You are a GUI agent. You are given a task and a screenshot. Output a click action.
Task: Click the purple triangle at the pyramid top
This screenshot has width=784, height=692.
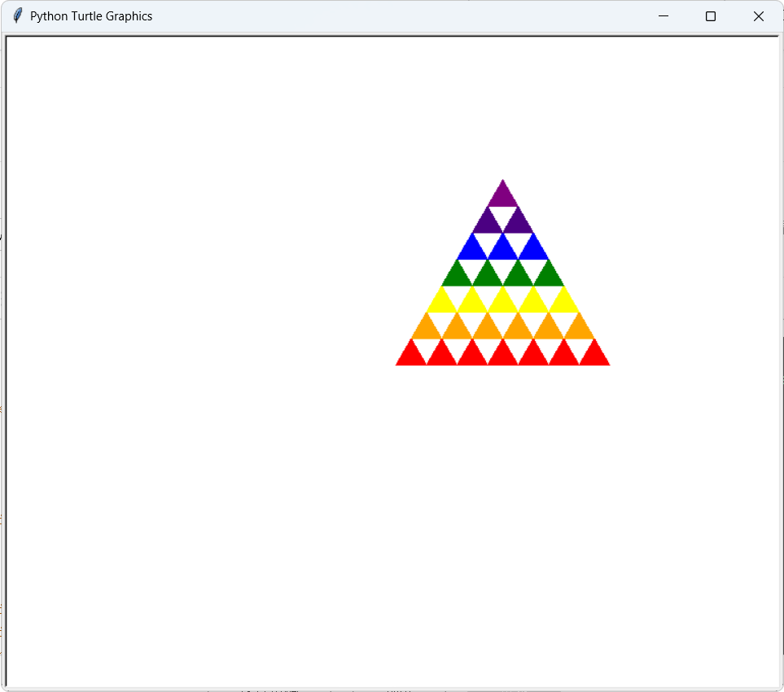502,195
